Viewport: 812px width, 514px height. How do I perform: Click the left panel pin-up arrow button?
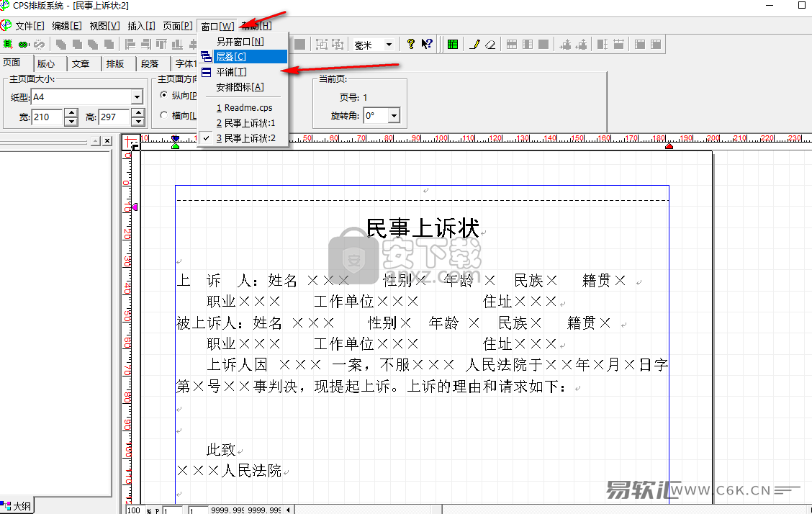[96, 141]
